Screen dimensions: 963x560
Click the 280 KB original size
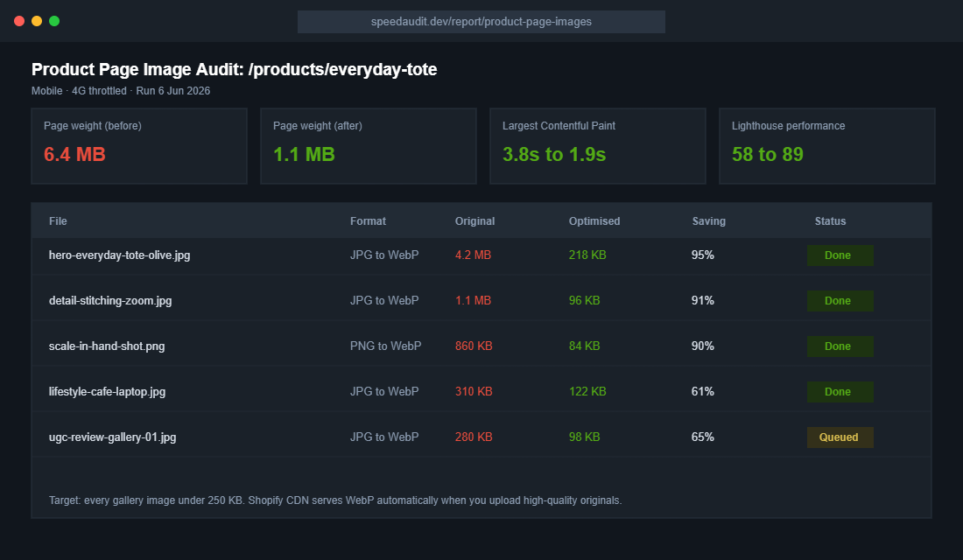474,437
